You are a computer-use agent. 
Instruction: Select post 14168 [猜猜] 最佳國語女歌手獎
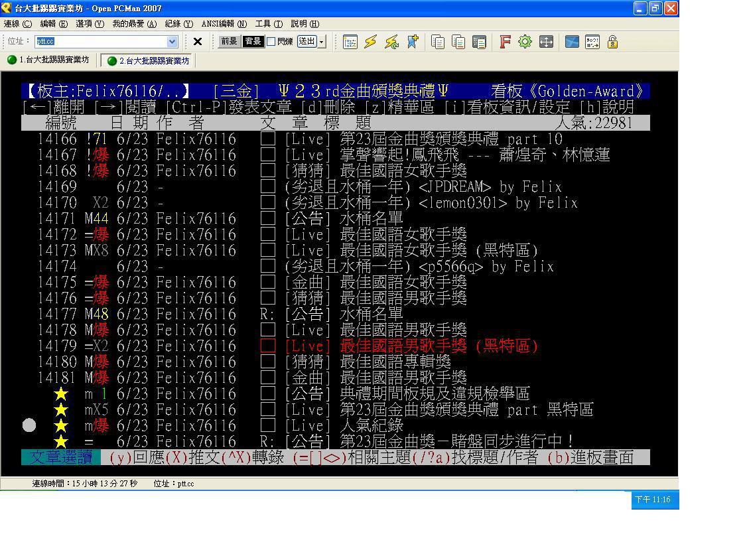pos(336,171)
